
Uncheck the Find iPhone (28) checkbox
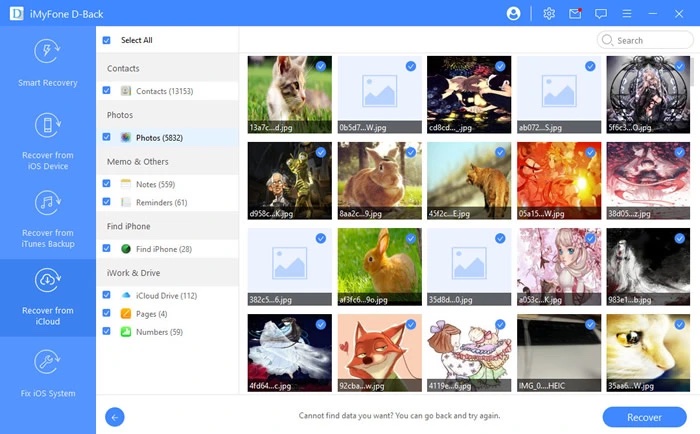(x=106, y=248)
